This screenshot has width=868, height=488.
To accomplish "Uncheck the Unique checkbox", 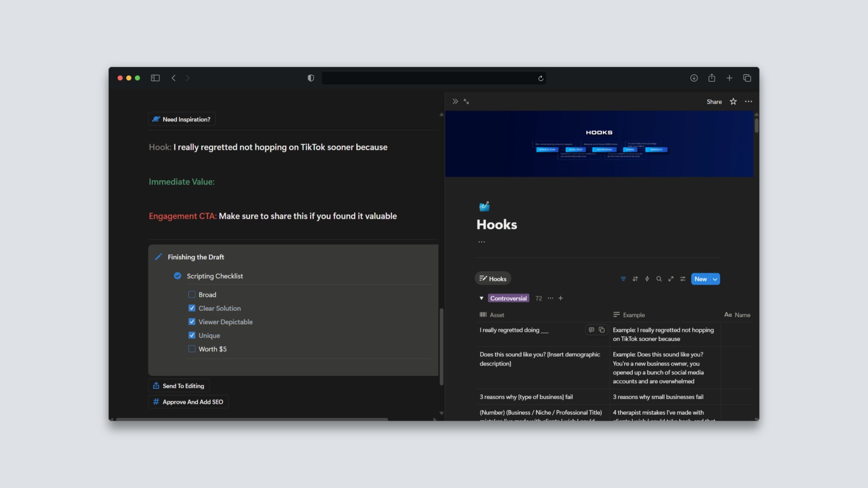I will [192, 335].
